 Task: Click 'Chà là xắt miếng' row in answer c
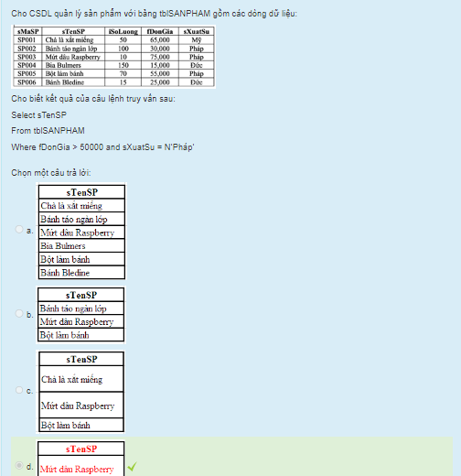(x=81, y=379)
